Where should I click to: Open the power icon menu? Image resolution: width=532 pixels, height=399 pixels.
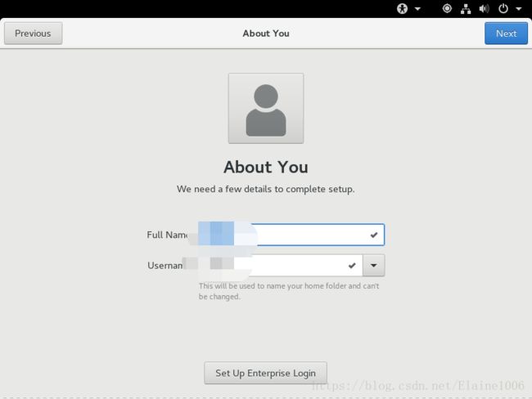click(x=503, y=8)
